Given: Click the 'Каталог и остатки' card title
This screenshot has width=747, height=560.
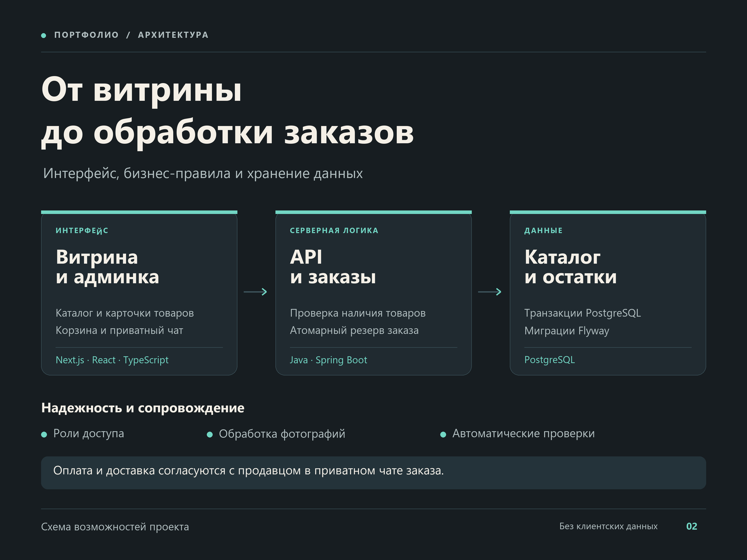Looking at the screenshot, I should 571,267.
